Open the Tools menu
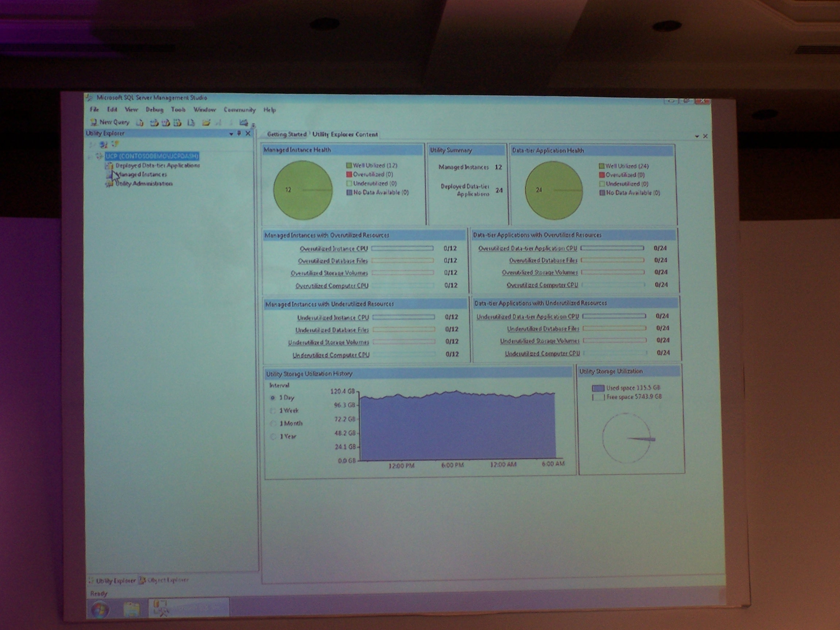This screenshot has width=840, height=630. pos(178,109)
